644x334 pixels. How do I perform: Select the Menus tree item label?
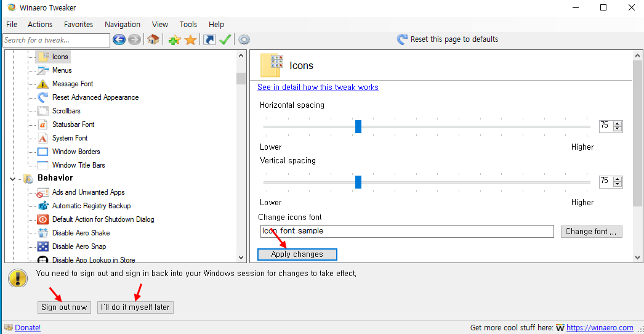click(62, 70)
